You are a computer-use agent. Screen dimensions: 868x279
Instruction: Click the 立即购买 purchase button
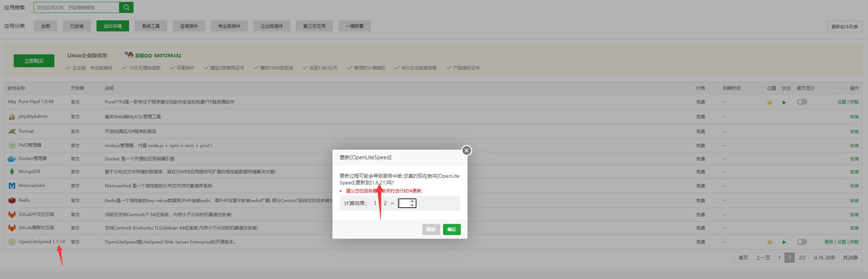[34, 61]
